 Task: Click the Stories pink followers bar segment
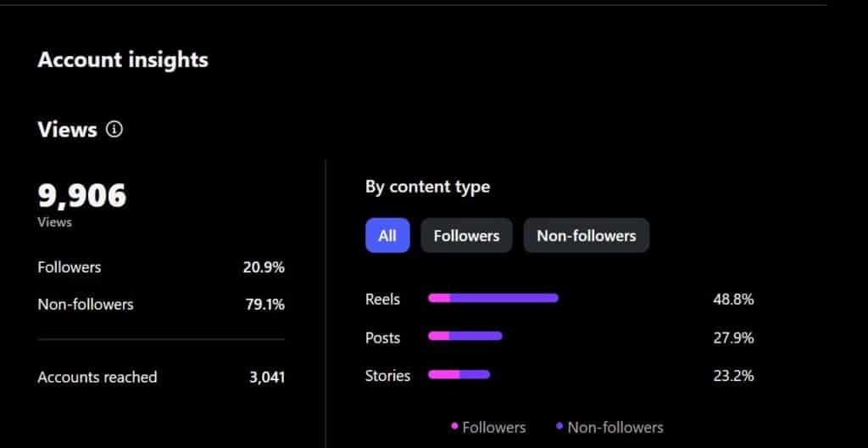444,374
